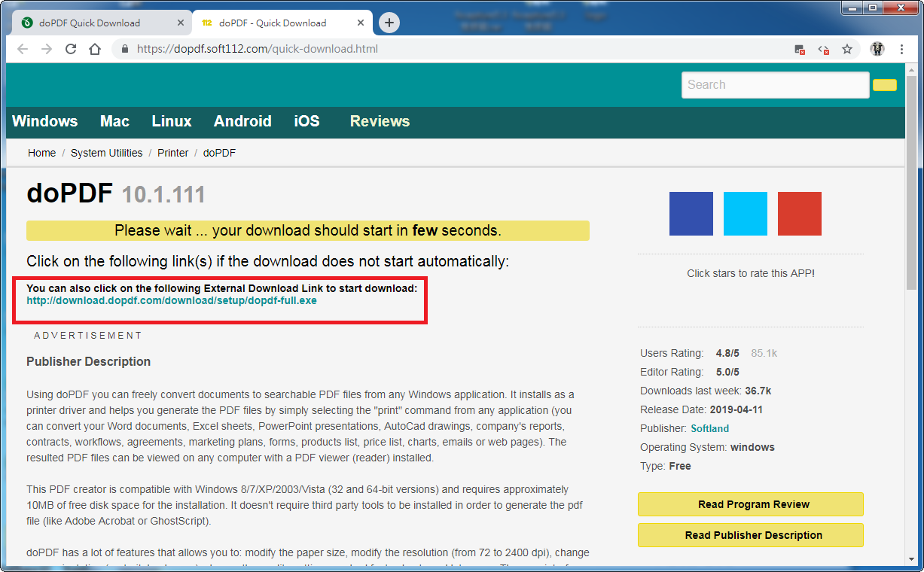The width and height of the screenshot is (924, 572).
Task: Click Downloads last week 36.7k text
Action: pyautogui.click(x=706, y=391)
